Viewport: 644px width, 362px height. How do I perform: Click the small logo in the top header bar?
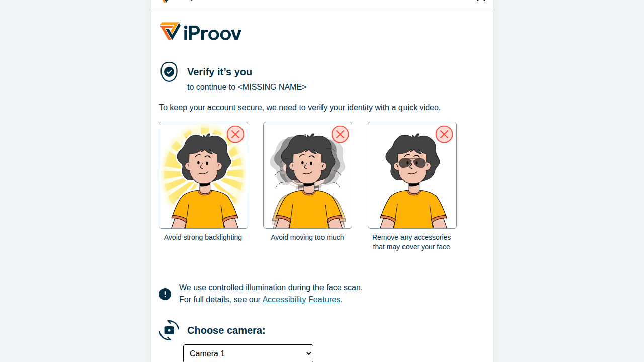tap(165, 1)
